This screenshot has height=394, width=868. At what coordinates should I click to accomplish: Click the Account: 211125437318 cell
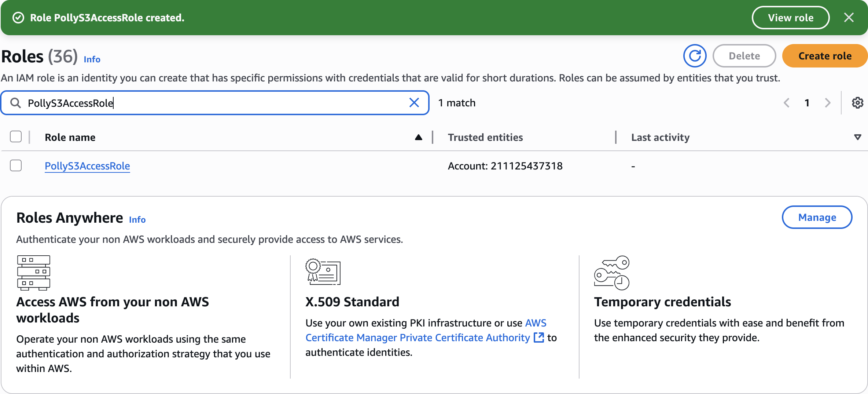[x=505, y=166]
